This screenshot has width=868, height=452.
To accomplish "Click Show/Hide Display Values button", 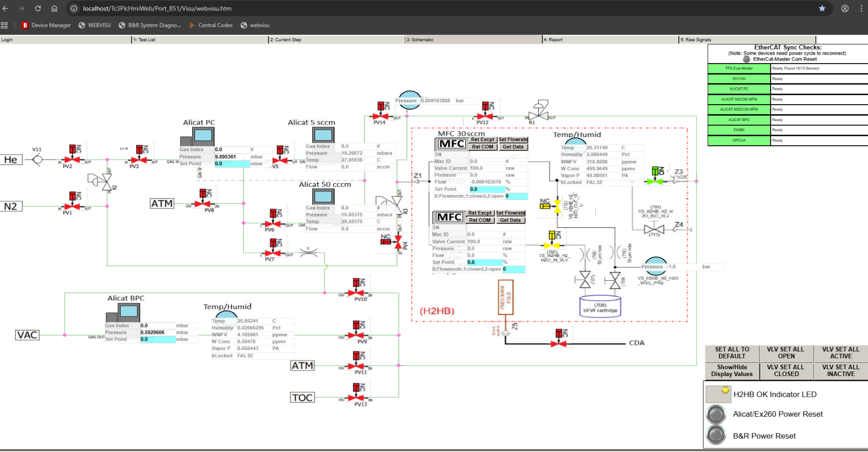I will [731, 371].
